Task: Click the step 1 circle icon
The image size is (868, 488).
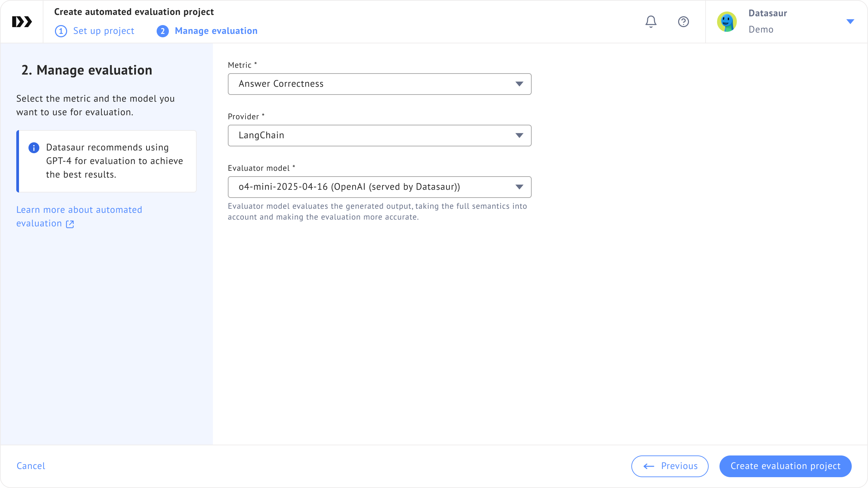Action: pyautogui.click(x=61, y=31)
